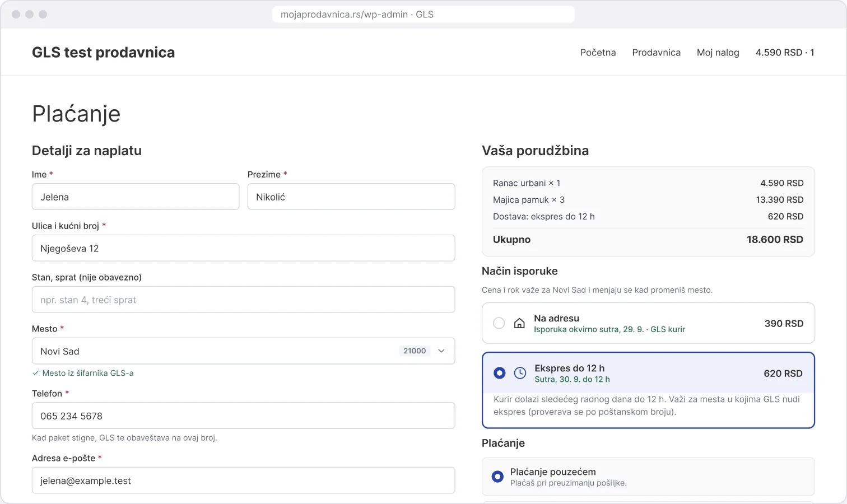
Task: Focus the Prezime field containing Nikolić
Action: point(351,197)
